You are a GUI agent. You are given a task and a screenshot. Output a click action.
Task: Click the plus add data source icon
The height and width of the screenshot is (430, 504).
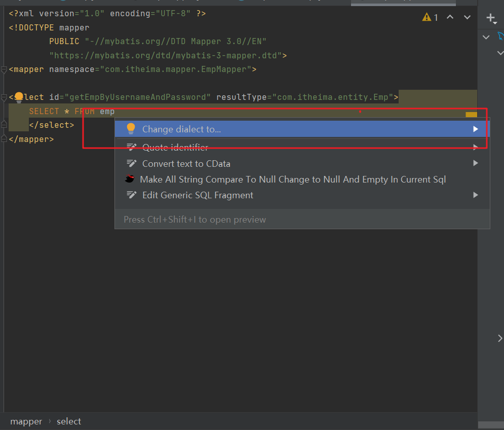pyautogui.click(x=491, y=19)
